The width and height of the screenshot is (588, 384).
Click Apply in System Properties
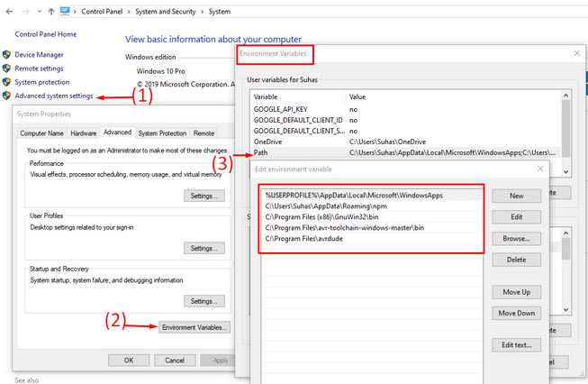coord(220,361)
